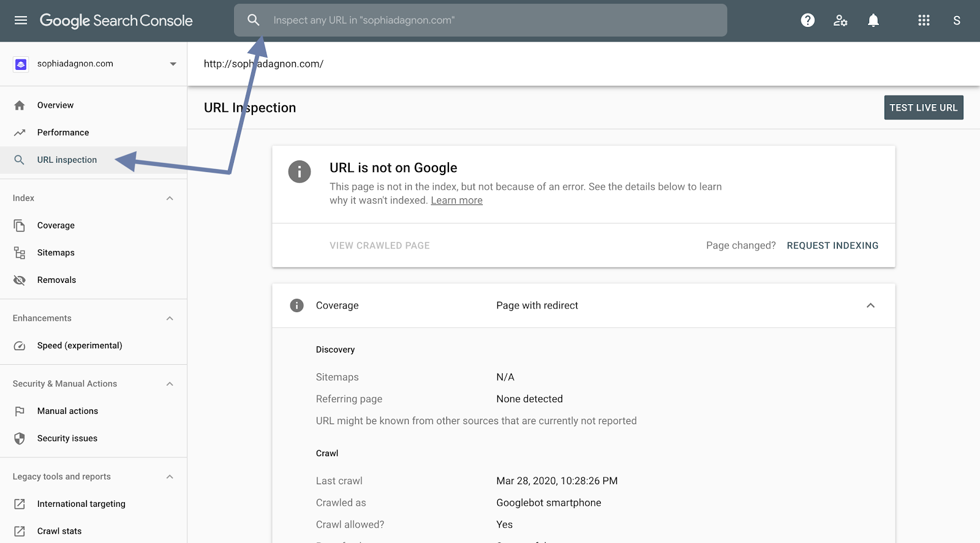Click the TEST LIVE URL button

click(924, 108)
